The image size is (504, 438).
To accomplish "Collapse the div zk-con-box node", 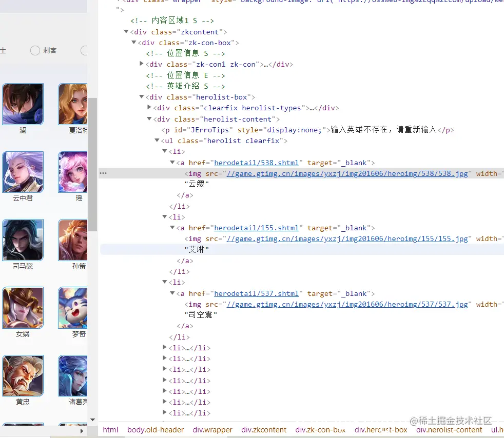I will [134, 43].
